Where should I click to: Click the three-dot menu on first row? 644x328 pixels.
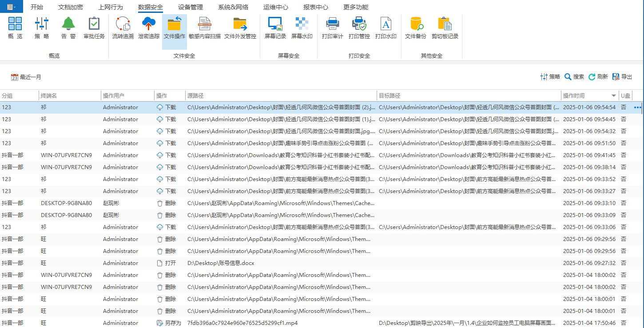click(x=638, y=107)
